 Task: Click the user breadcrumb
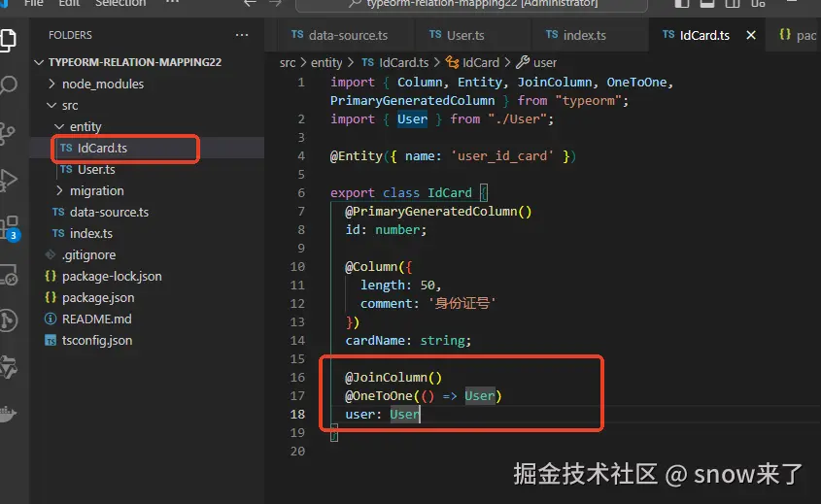(544, 63)
